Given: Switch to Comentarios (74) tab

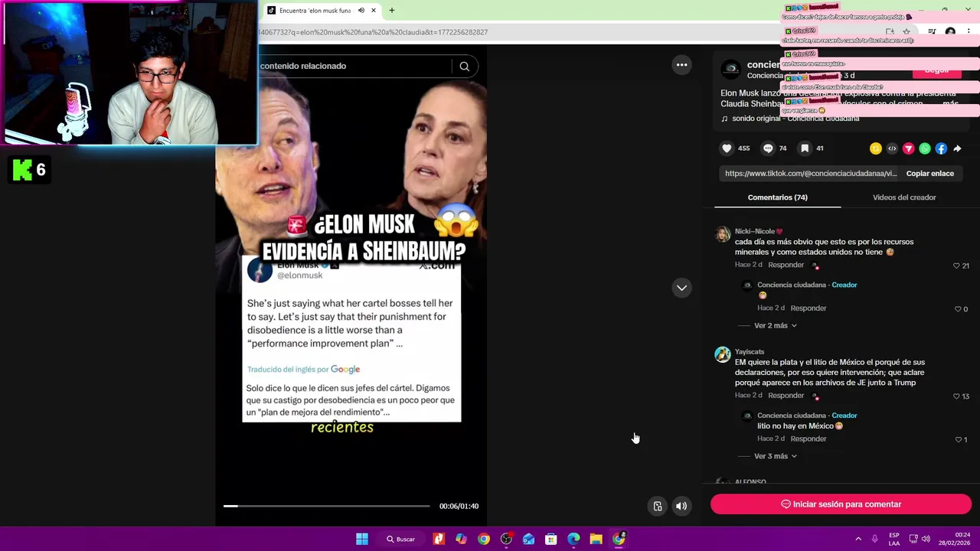Looking at the screenshot, I should [x=777, y=197].
